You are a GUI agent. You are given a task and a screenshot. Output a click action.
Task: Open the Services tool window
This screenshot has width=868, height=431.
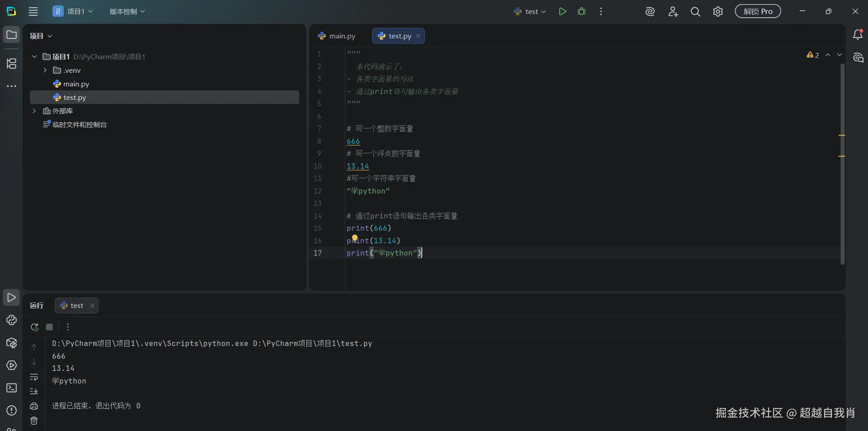click(x=11, y=365)
